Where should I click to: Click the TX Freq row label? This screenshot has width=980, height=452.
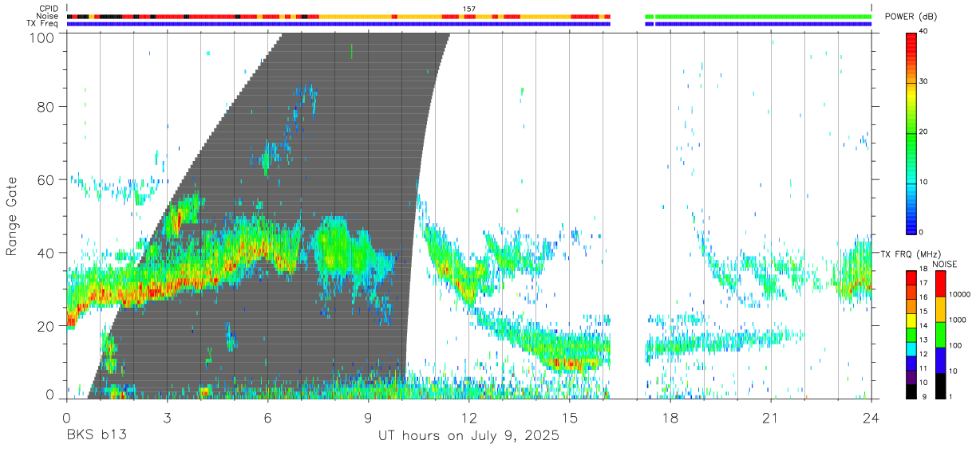[43, 23]
